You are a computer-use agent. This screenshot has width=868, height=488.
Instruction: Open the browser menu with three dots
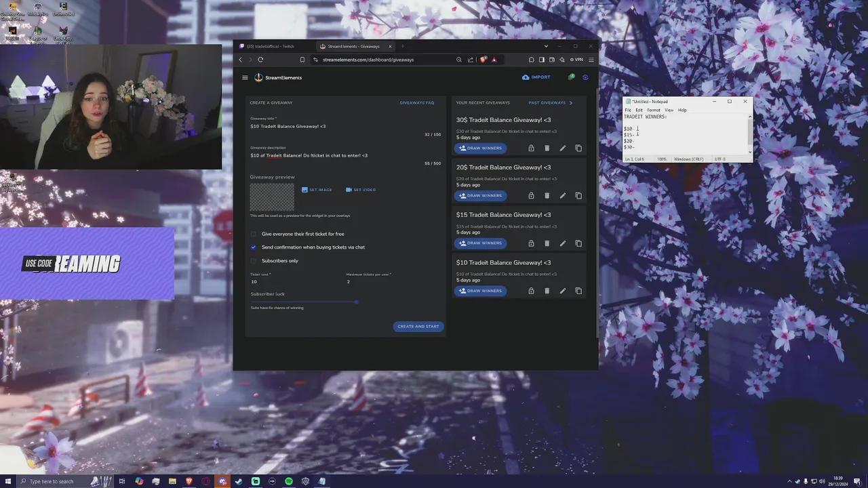click(x=591, y=60)
